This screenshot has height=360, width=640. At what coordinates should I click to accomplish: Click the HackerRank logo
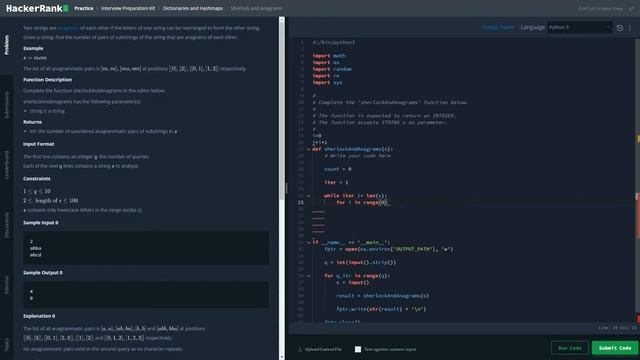[x=37, y=8]
